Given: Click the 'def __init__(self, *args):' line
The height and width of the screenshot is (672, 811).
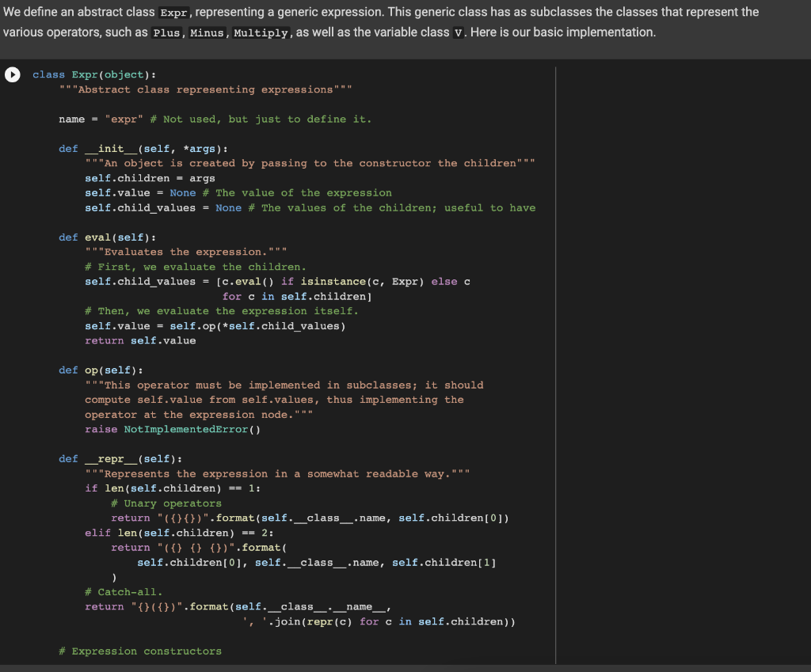Looking at the screenshot, I should (x=143, y=149).
